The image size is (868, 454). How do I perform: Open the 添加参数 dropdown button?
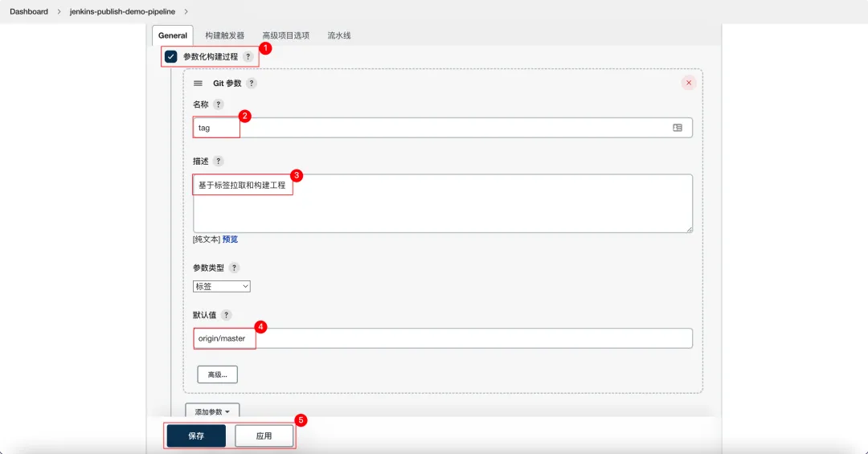[212, 411]
